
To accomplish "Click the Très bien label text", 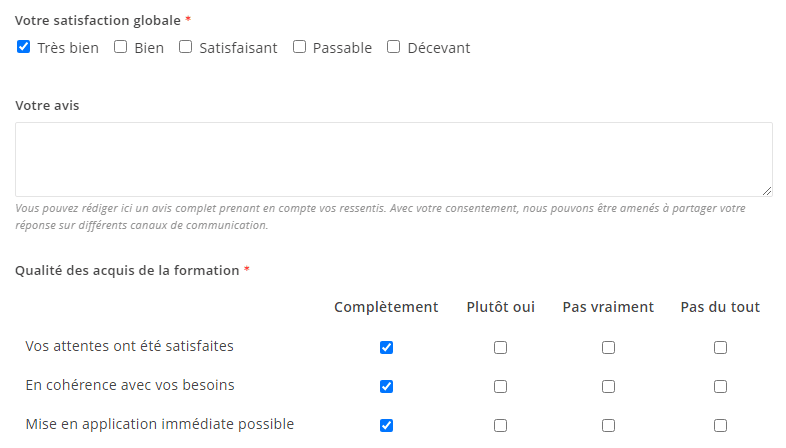I will tap(68, 48).
